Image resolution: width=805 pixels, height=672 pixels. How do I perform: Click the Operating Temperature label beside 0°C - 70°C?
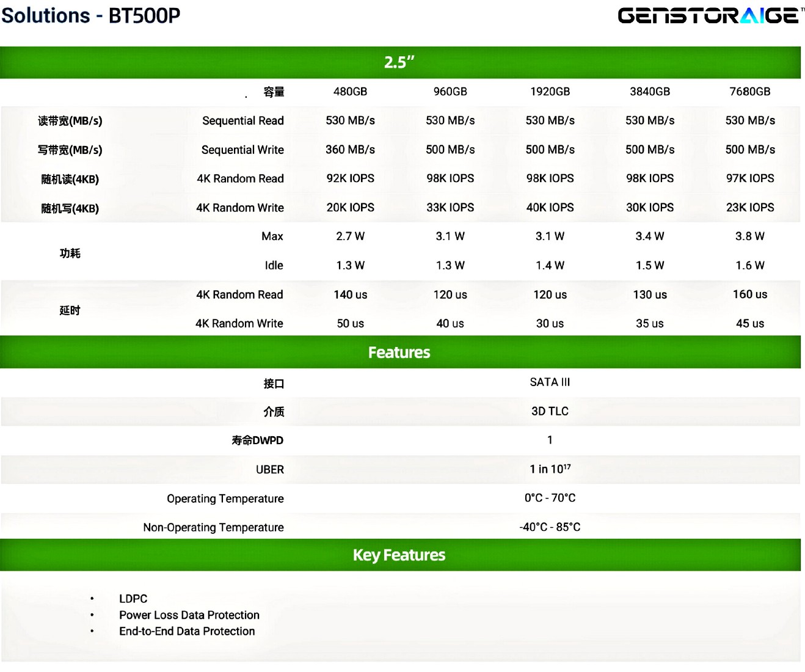click(x=225, y=499)
